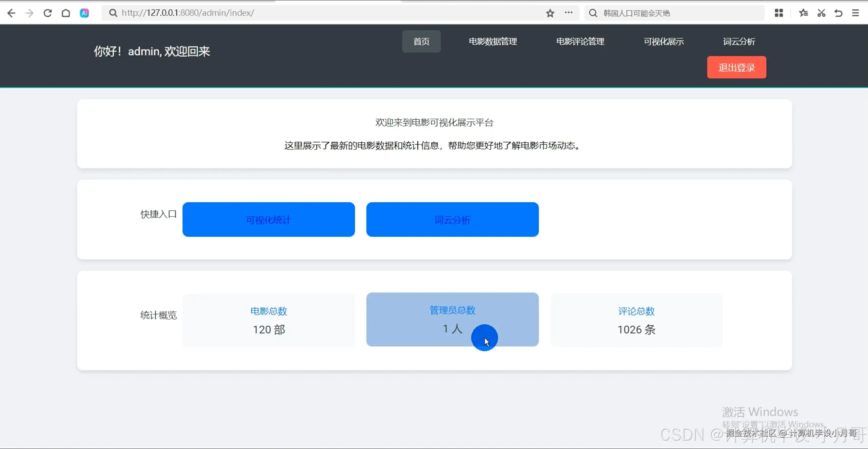Click the restore/undo closed tab icon
Viewport: 868px width, 449px height.
click(839, 13)
